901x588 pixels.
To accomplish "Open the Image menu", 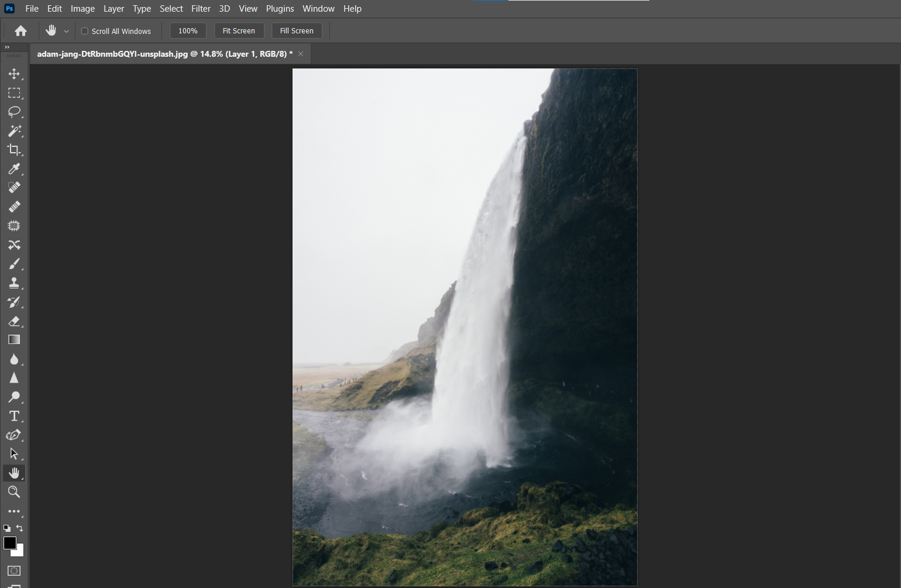I will click(x=82, y=9).
